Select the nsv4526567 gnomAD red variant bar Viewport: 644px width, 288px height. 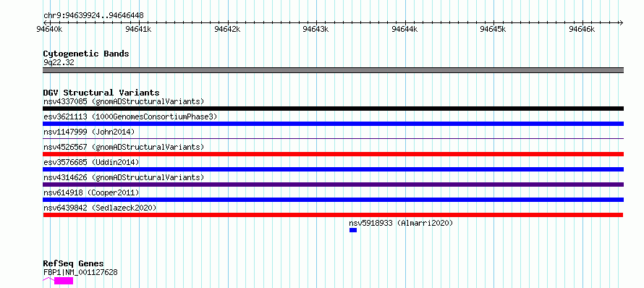click(x=333, y=154)
